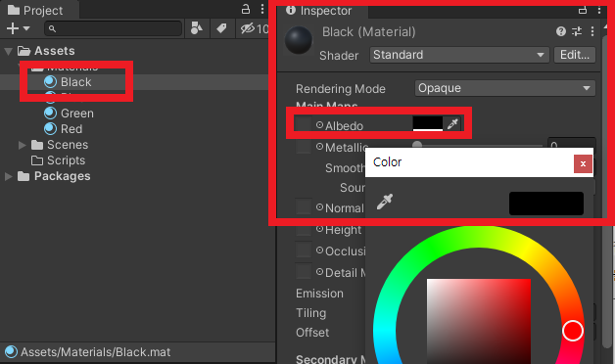Open the material presets sliders icon
The width and height of the screenshot is (615, 364).
point(577,31)
